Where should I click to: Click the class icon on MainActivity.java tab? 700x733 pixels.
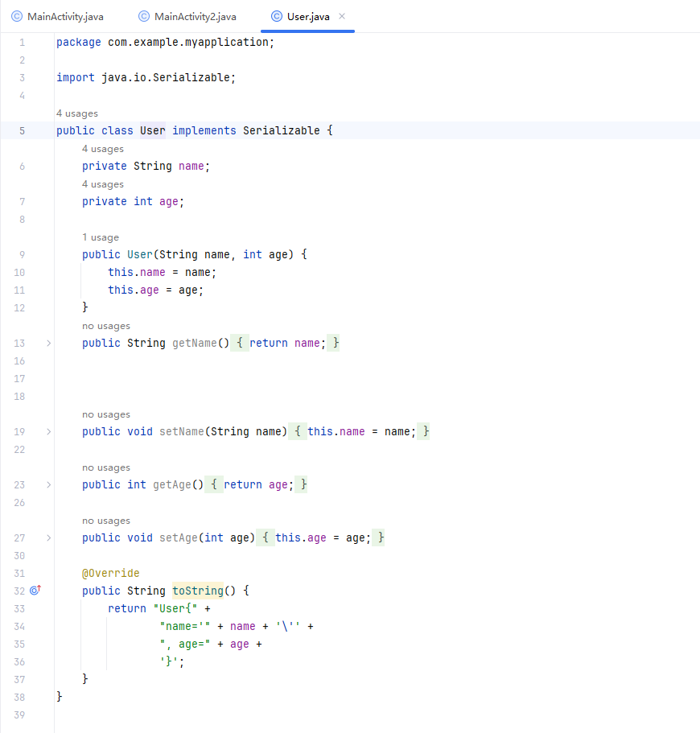[x=17, y=17]
